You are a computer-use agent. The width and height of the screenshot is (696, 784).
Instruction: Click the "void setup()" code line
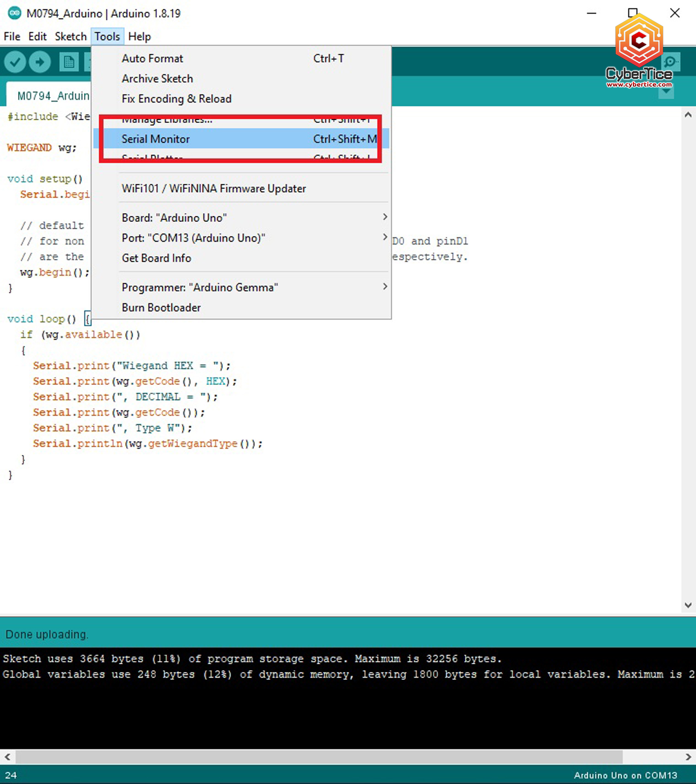click(45, 179)
